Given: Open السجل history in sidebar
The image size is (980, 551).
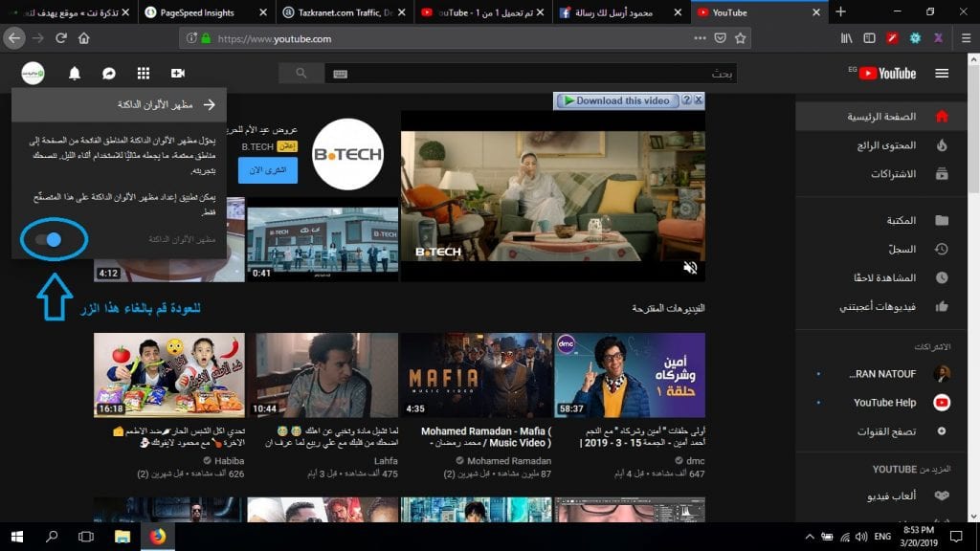Looking at the screenshot, I should click(881, 250).
